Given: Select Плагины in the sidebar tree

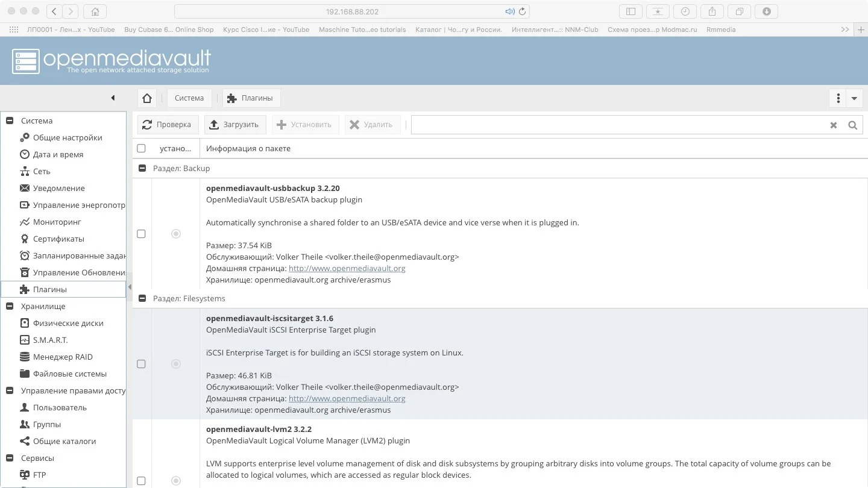Looking at the screenshot, I should click(x=49, y=289).
